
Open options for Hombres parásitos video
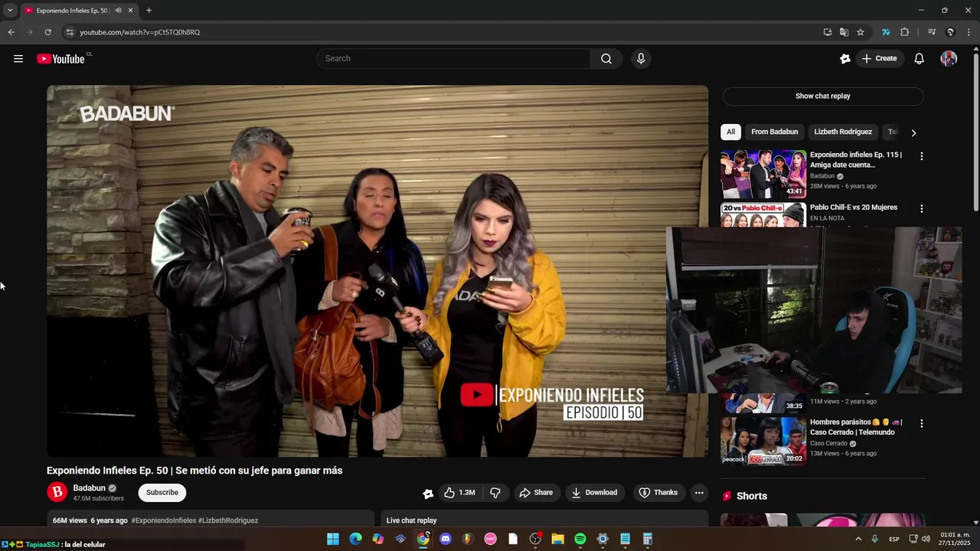click(x=921, y=423)
